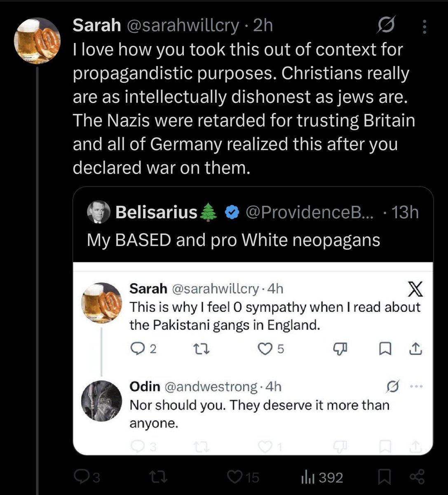Tap the Grok icon beside Sarah's timestamp
This screenshot has width=448, height=495.
pos(386,26)
